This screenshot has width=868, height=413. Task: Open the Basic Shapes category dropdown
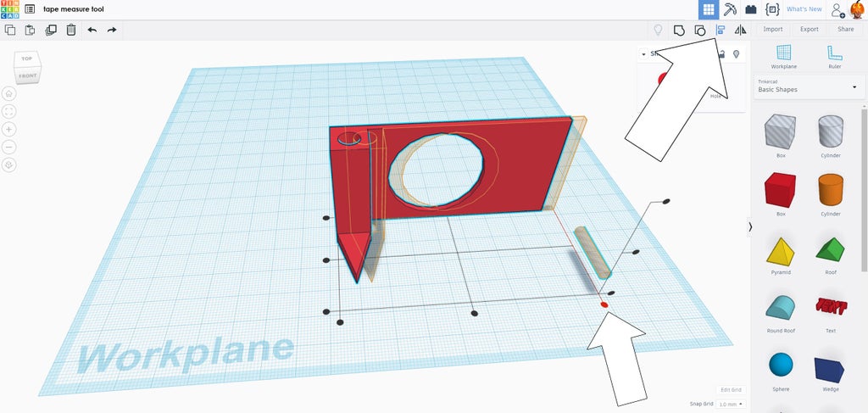[x=809, y=87]
